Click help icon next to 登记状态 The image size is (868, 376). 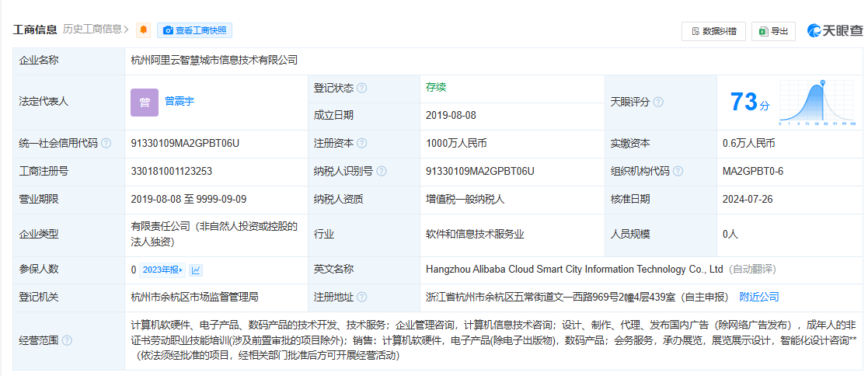coord(362,88)
